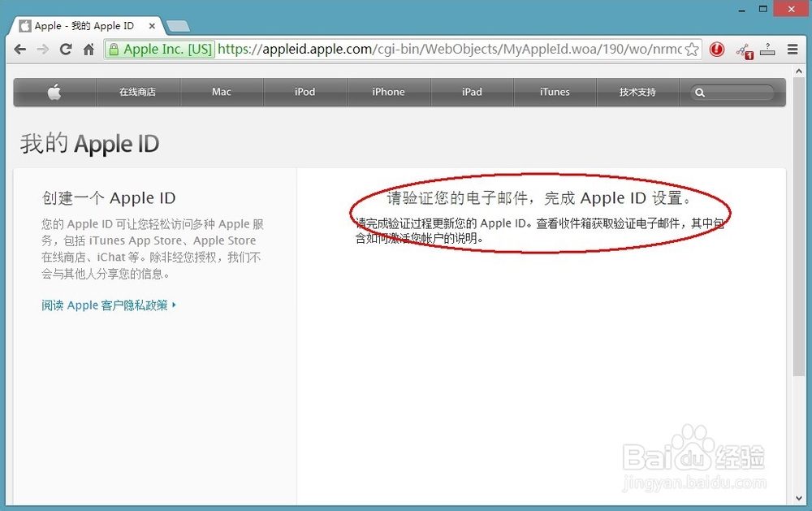The height and width of the screenshot is (511, 812).
Task: Click the green padlock Apple Inc. [US] badge
Action: (160, 50)
